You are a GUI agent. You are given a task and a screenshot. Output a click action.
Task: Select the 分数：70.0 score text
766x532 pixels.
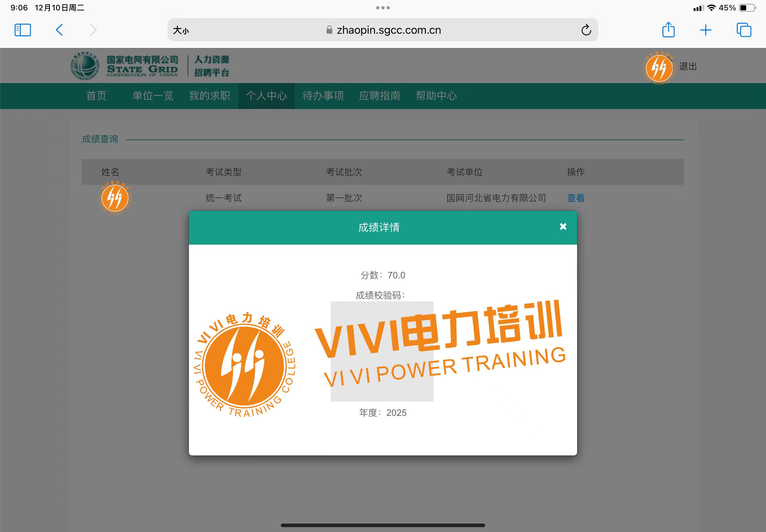(x=383, y=275)
